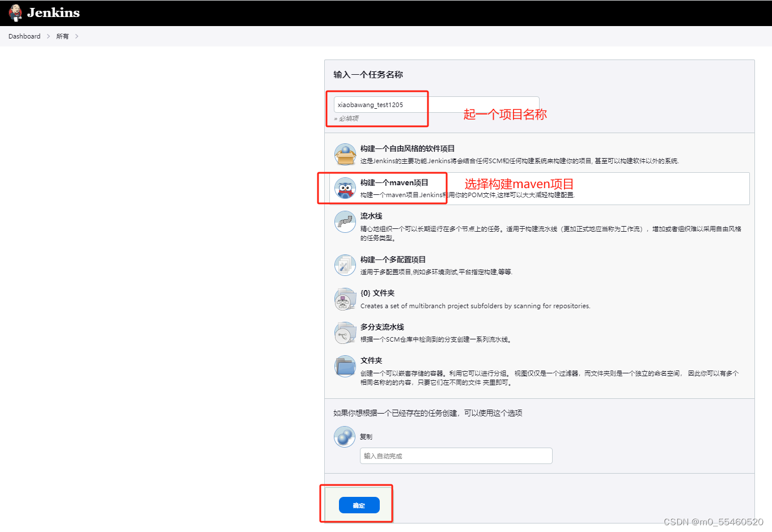Choose 构建一个多配置项目 title
Screen dimensions: 772x532
(393, 259)
